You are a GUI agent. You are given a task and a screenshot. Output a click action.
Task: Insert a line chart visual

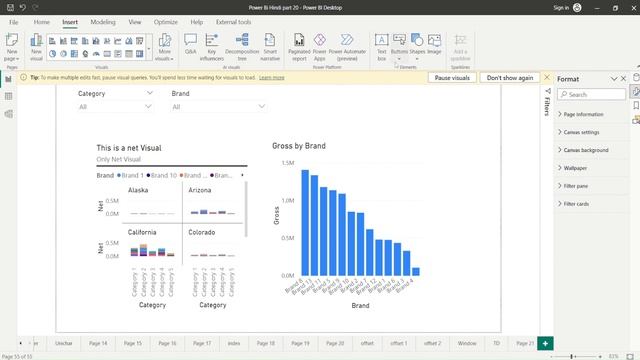pos(118,41)
